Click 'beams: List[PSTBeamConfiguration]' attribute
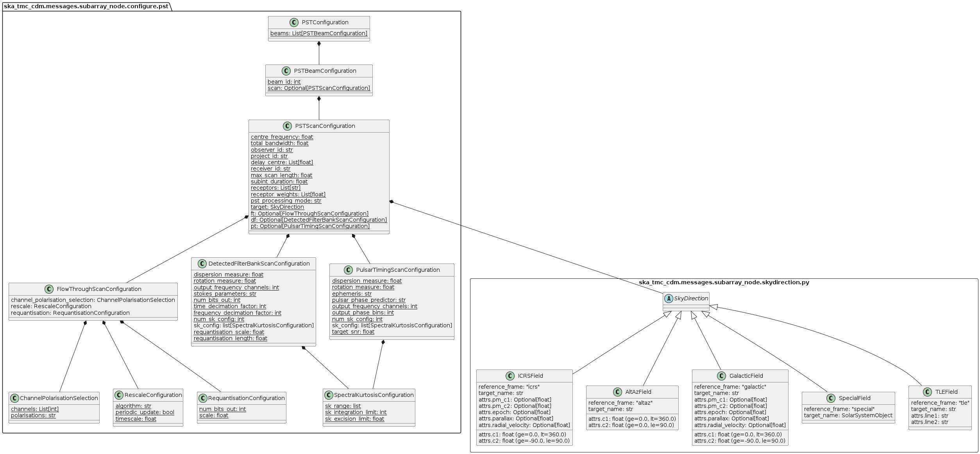 (x=319, y=34)
